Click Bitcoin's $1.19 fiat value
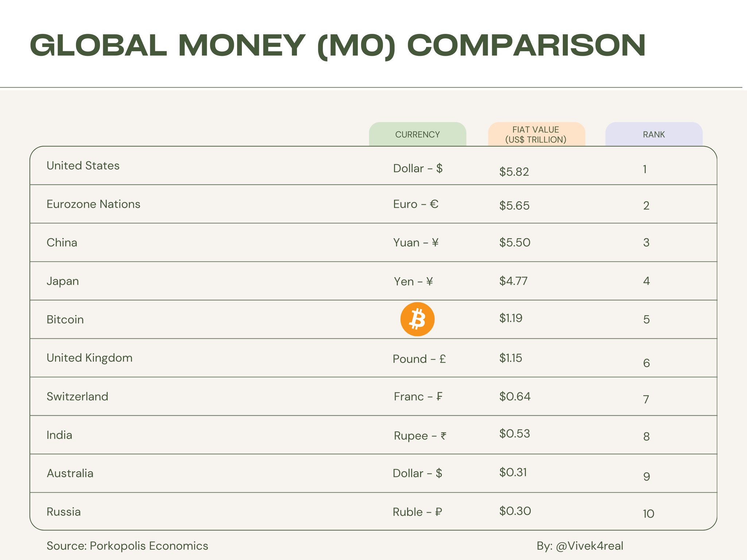Viewport: 747px width, 560px height. [x=511, y=318]
